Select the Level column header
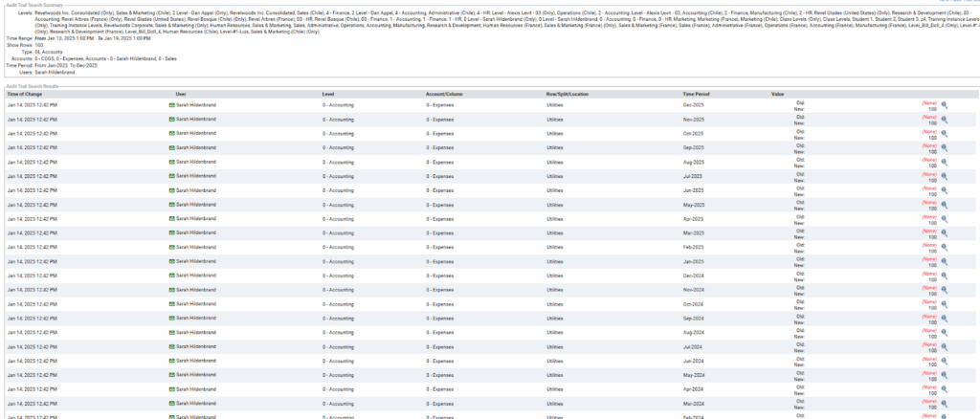This screenshot has height=419, width=980. (328, 94)
